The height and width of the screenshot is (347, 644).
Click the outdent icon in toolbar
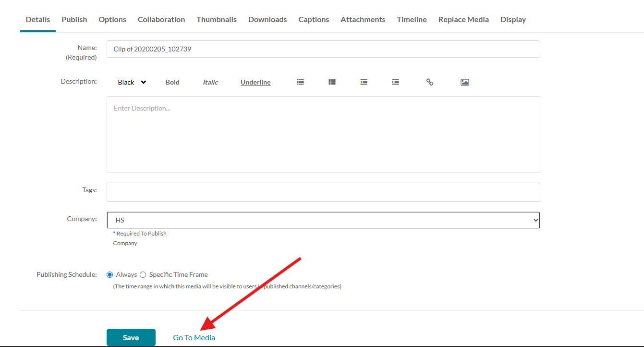pyautogui.click(x=364, y=82)
